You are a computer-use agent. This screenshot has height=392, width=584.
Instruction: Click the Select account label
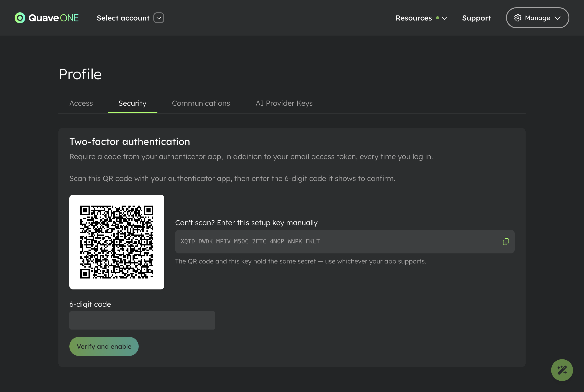123,18
